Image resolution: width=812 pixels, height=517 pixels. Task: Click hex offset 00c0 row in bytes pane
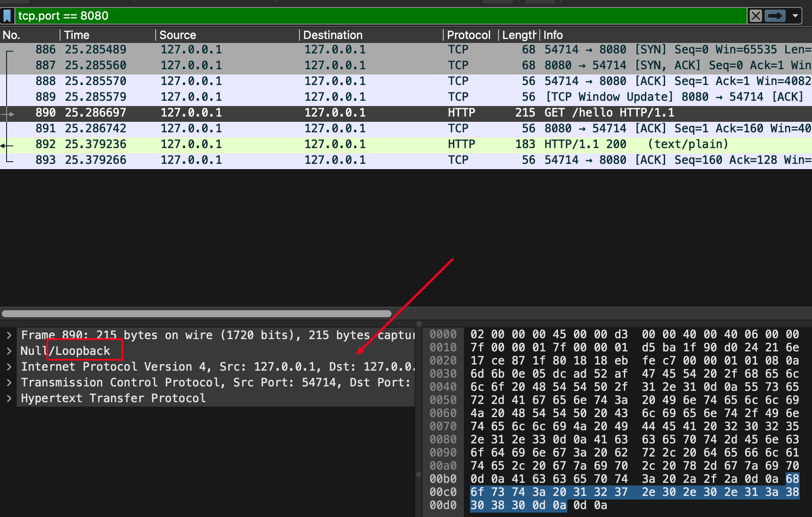[x=443, y=492]
